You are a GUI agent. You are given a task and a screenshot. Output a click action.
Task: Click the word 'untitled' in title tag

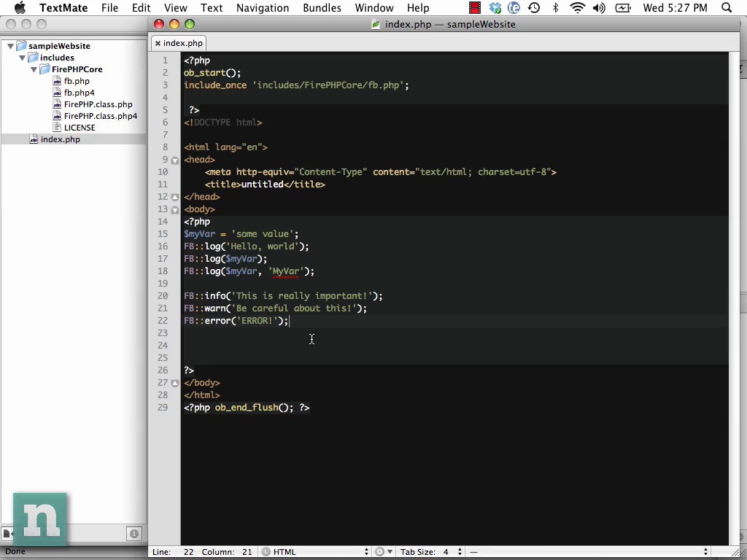pyautogui.click(x=263, y=184)
